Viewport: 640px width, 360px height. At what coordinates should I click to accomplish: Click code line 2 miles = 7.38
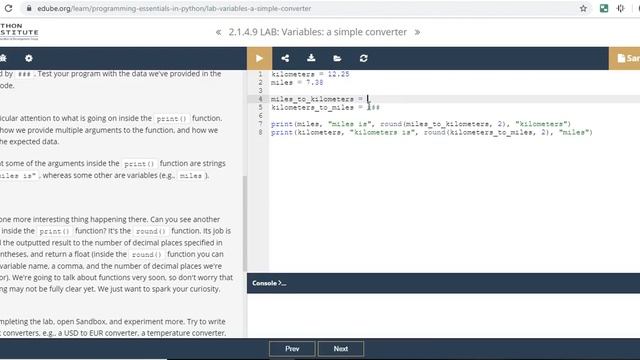coord(297,82)
